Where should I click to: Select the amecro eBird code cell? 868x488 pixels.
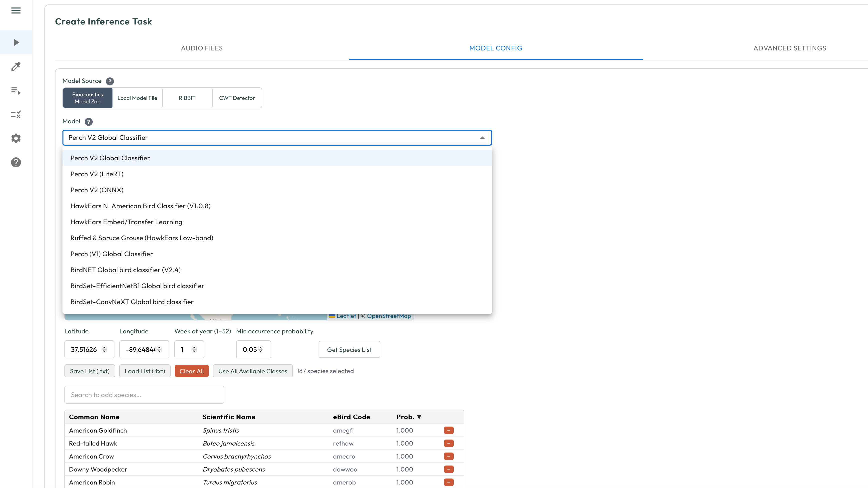click(344, 456)
